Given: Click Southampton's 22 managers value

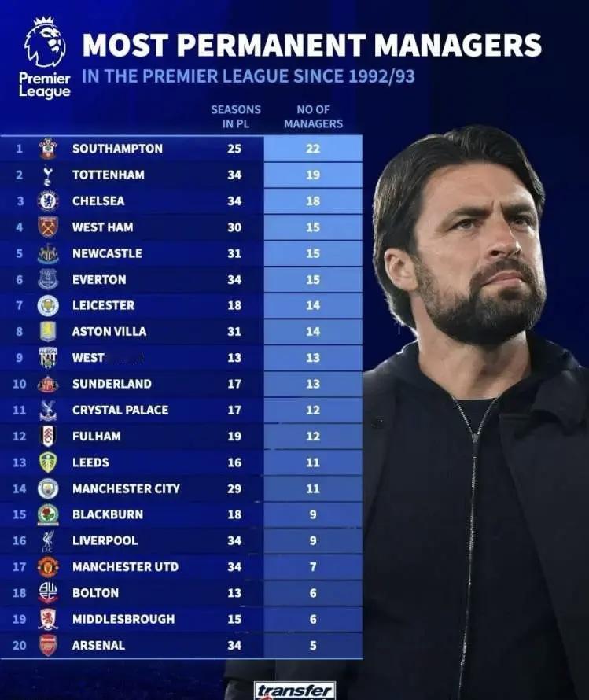Looking at the screenshot, I should point(313,149).
